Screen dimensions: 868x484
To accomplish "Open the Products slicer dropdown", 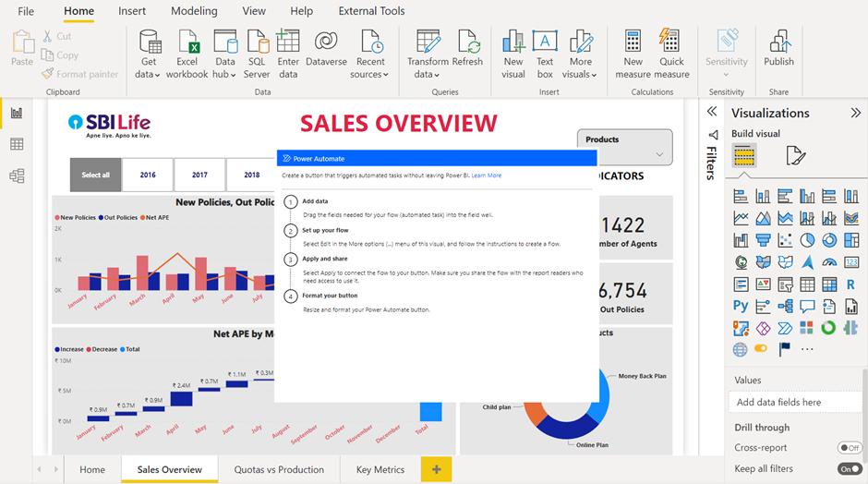I will pos(659,154).
